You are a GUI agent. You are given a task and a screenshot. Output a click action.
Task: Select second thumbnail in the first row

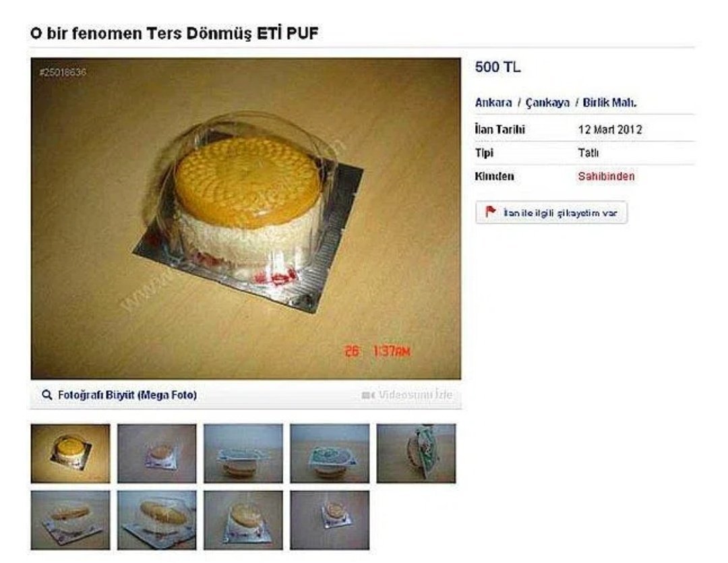pos(157,453)
